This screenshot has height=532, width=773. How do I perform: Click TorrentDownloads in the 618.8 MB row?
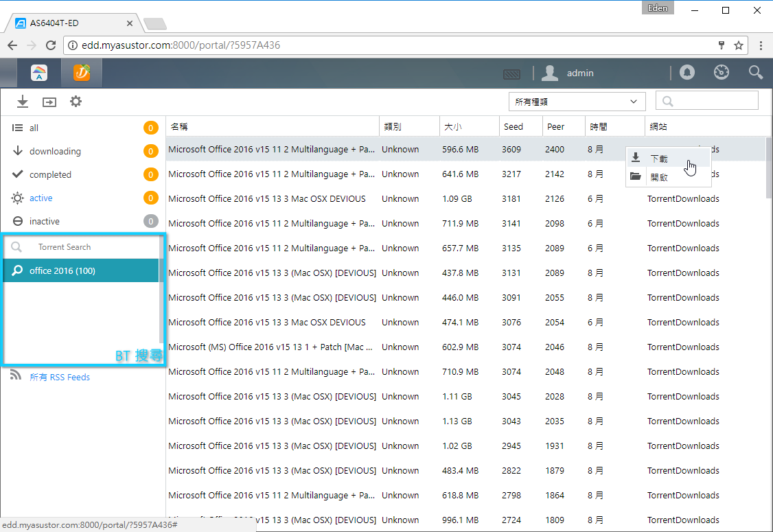point(683,495)
